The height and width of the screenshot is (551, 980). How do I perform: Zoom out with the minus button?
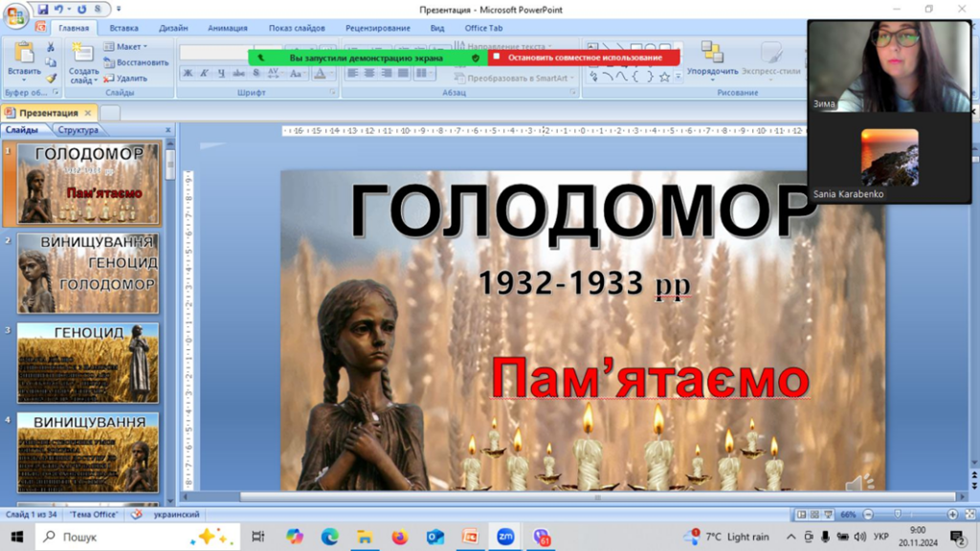(x=867, y=515)
